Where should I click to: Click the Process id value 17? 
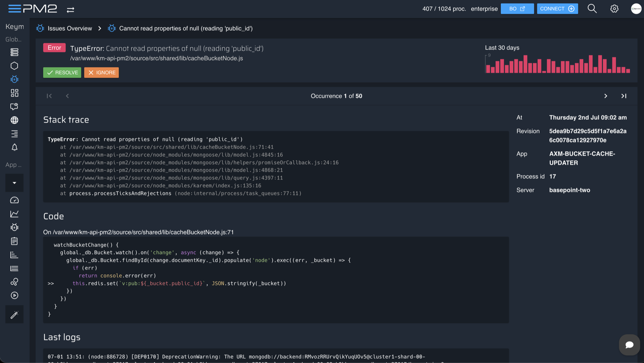552,176
